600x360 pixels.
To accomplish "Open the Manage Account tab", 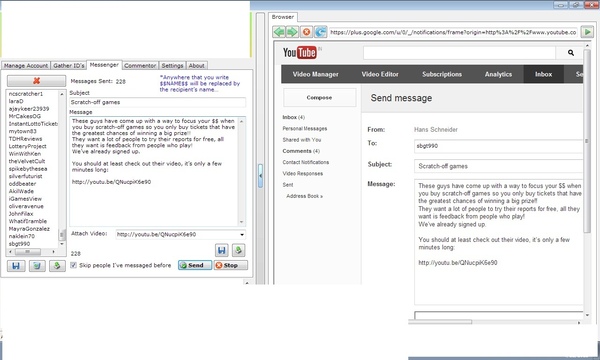I will [x=26, y=65].
